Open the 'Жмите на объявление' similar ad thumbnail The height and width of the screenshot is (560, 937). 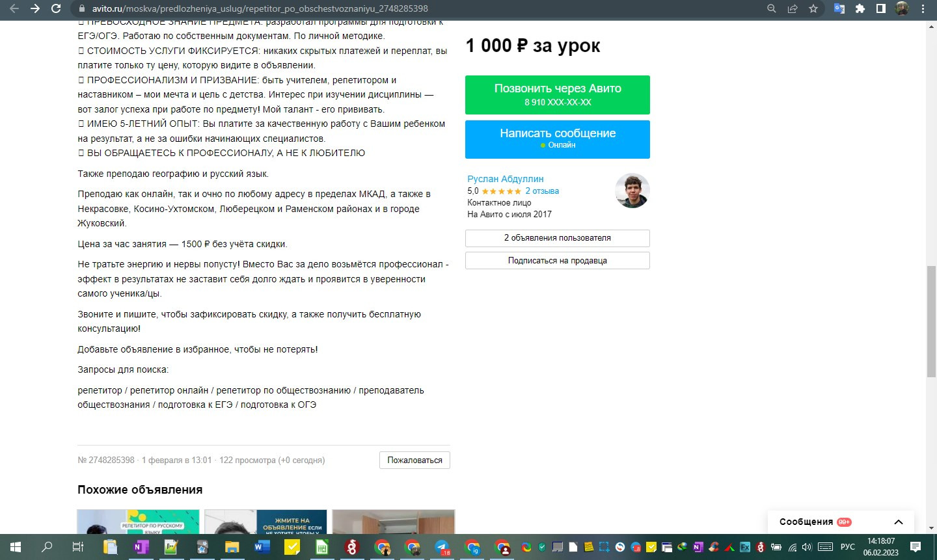click(x=265, y=522)
